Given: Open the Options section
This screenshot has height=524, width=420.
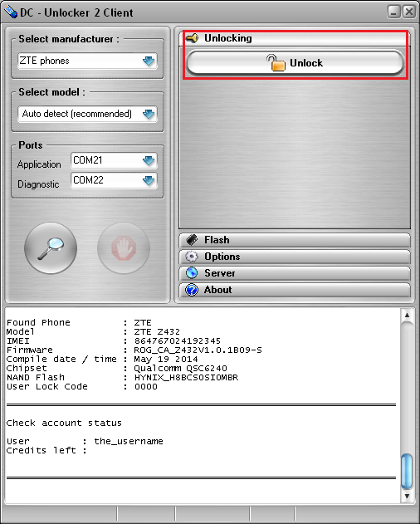Looking at the screenshot, I should 295,257.
